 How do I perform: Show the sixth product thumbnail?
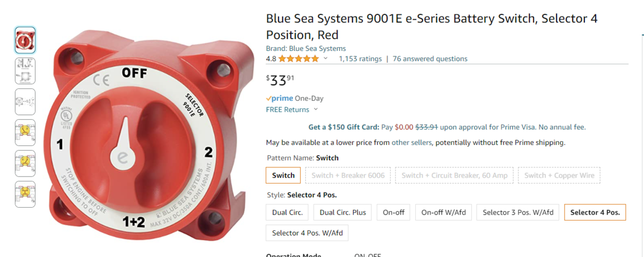click(x=25, y=194)
